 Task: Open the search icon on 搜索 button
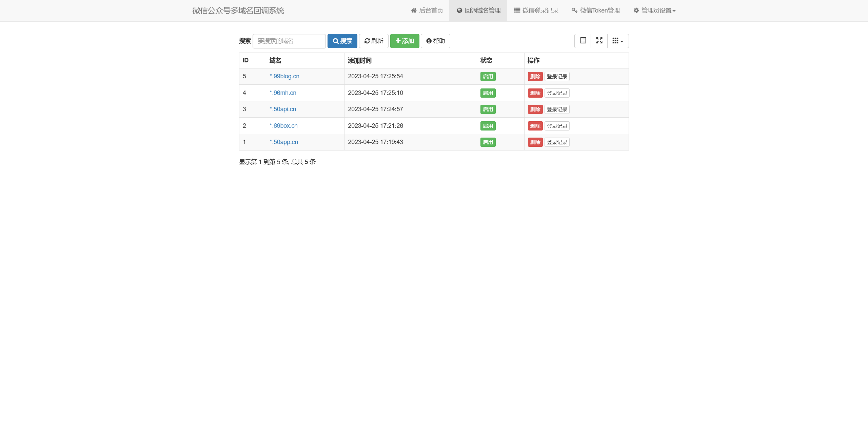click(x=336, y=41)
